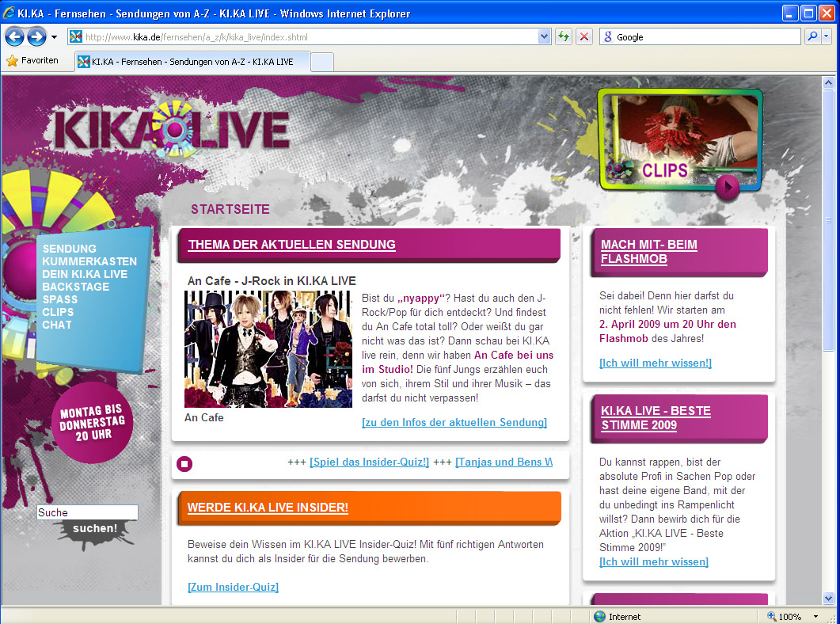Open WERDE KI.KA LIVE INSIDER! heading link
Viewport: 840px width, 624px height.
click(268, 508)
